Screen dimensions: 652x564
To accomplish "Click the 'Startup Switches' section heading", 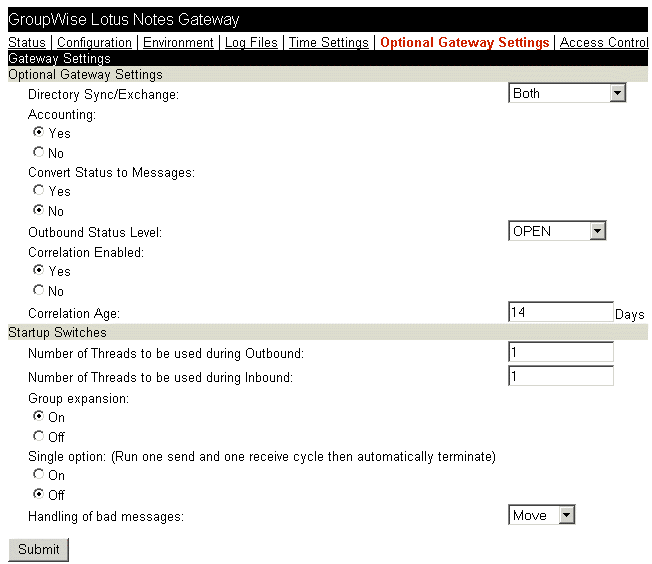I will point(57,332).
